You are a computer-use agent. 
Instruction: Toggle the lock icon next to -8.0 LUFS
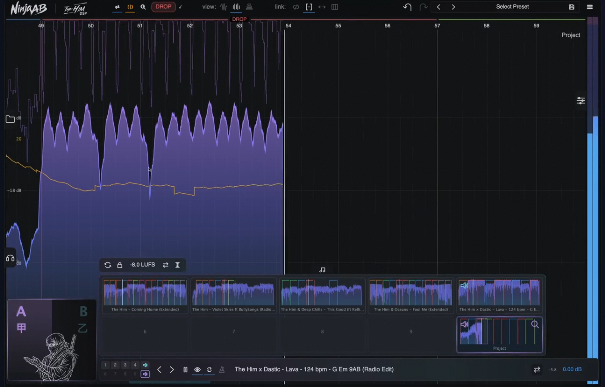click(120, 265)
